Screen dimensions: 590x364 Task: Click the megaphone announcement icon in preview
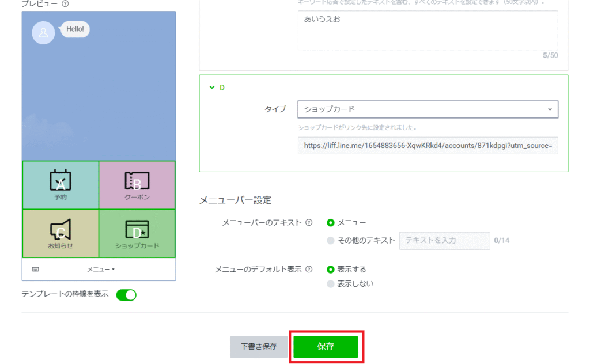(x=60, y=229)
